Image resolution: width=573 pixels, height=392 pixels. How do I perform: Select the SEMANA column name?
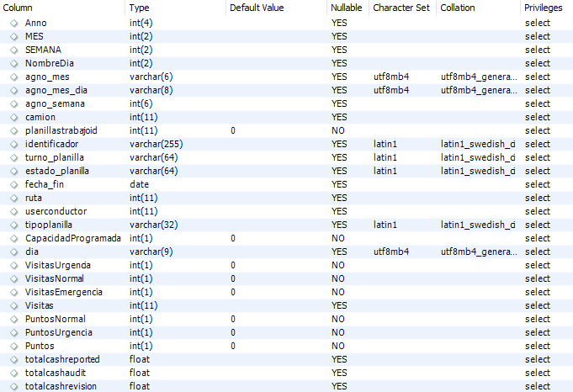pos(43,50)
